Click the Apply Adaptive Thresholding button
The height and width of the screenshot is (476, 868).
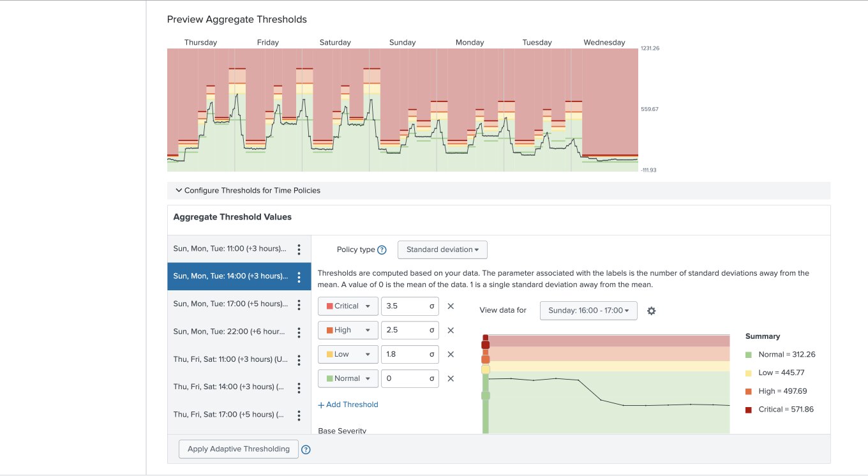pos(238,449)
